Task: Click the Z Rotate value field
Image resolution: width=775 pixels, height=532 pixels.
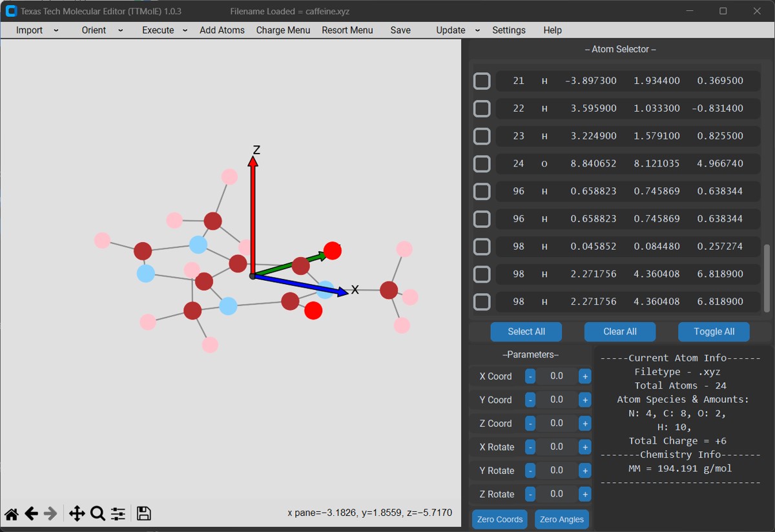Action: (557, 495)
